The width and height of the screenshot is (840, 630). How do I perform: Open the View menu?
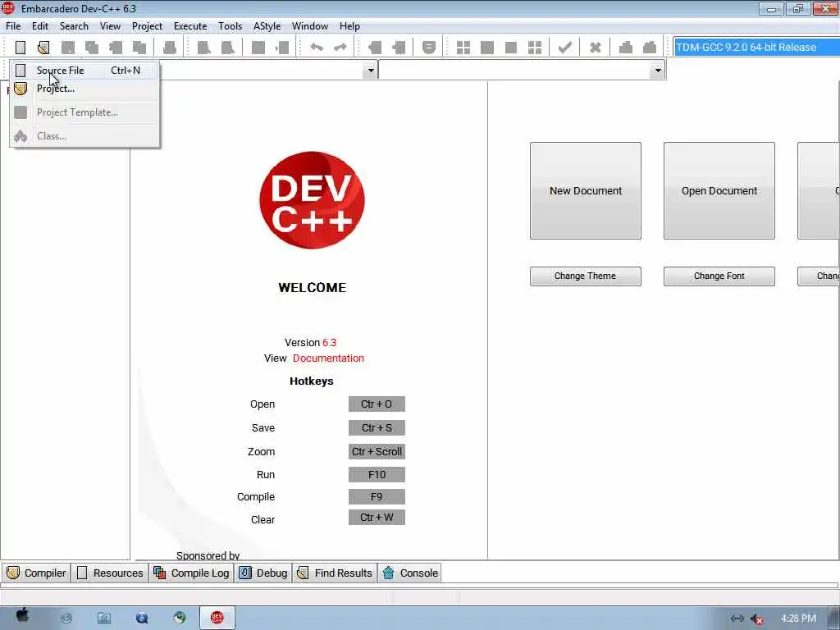(111, 26)
